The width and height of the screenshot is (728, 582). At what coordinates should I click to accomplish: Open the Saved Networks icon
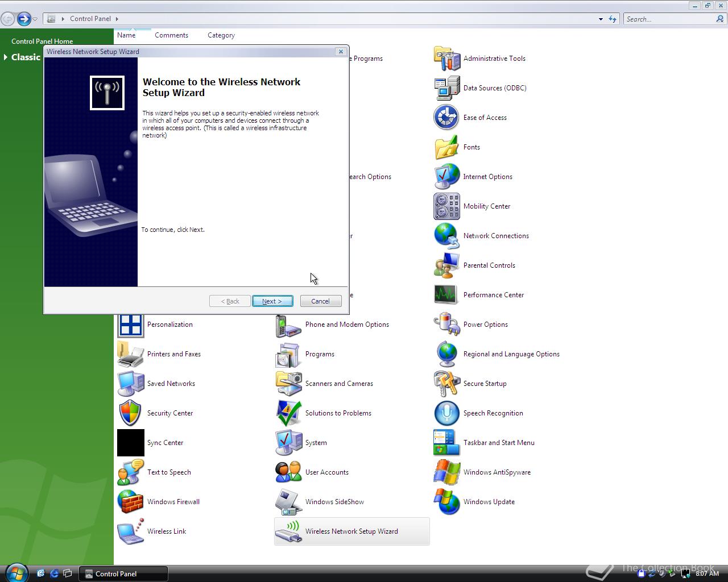(130, 384)
